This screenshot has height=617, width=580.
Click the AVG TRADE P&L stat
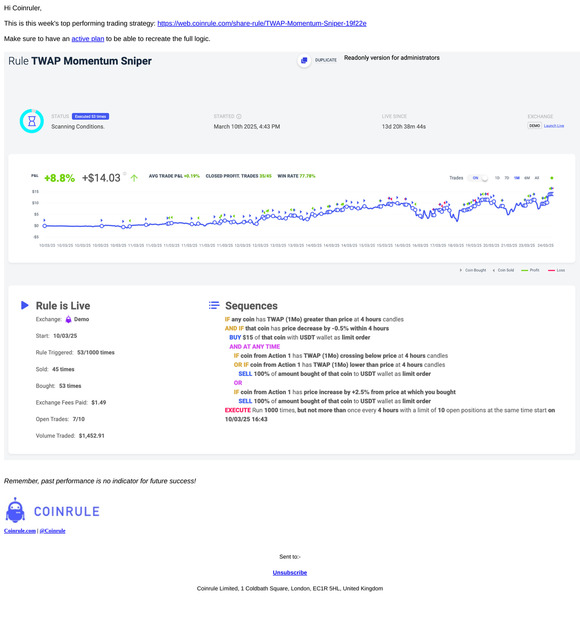tap(174, 176)
